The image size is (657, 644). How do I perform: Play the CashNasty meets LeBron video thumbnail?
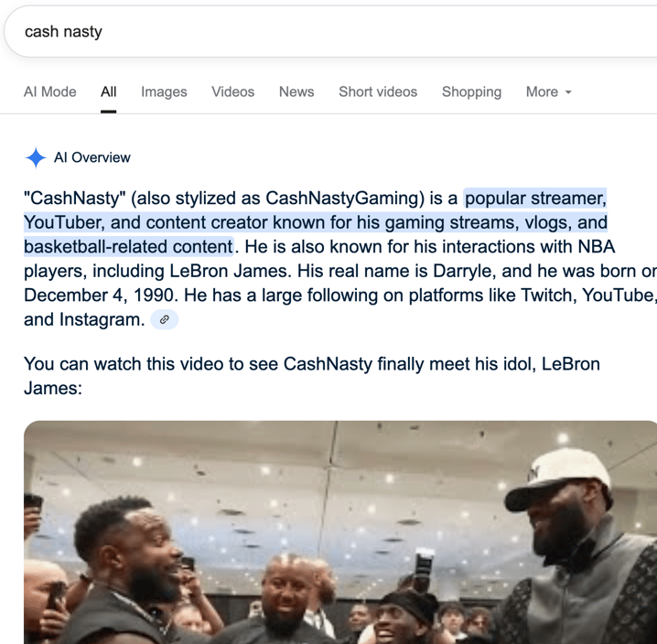(x=340, y=532)
